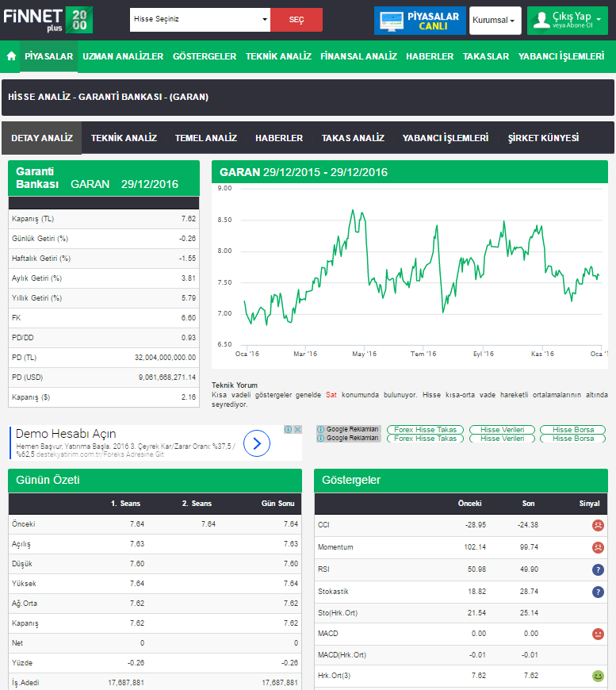Click the MACD neutral face signal icon

pyautogui.click(x=598, y=634)
